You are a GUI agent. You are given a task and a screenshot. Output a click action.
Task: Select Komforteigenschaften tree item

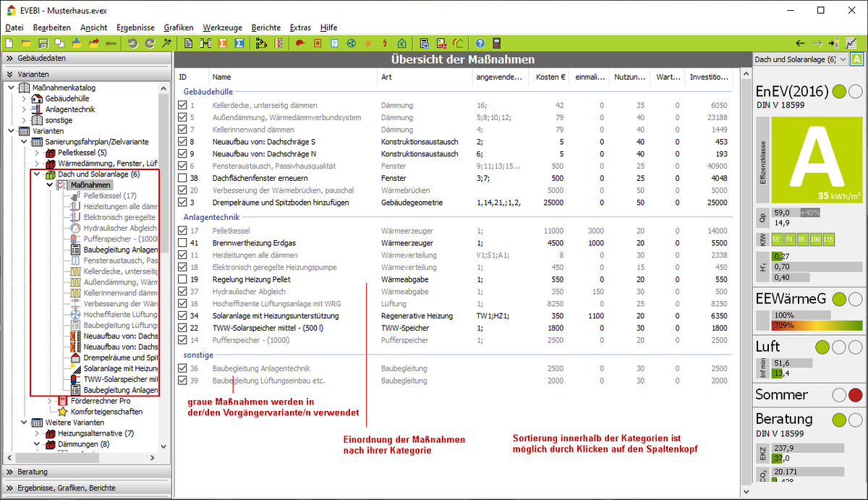pos(106,412)
